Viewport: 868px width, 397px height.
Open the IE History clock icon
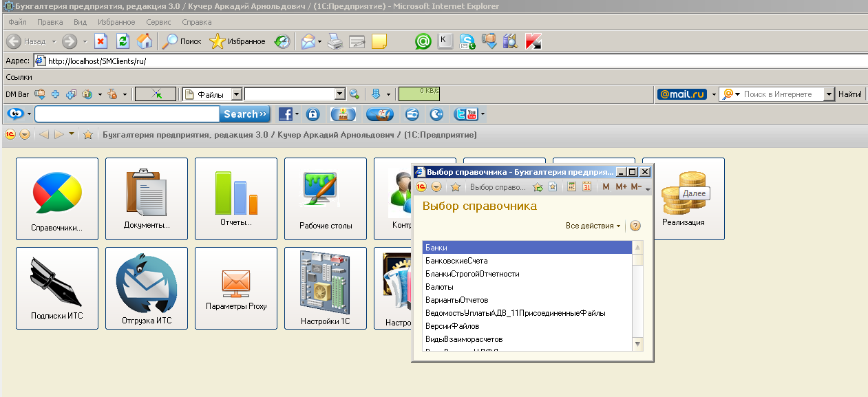pos(282,41)
